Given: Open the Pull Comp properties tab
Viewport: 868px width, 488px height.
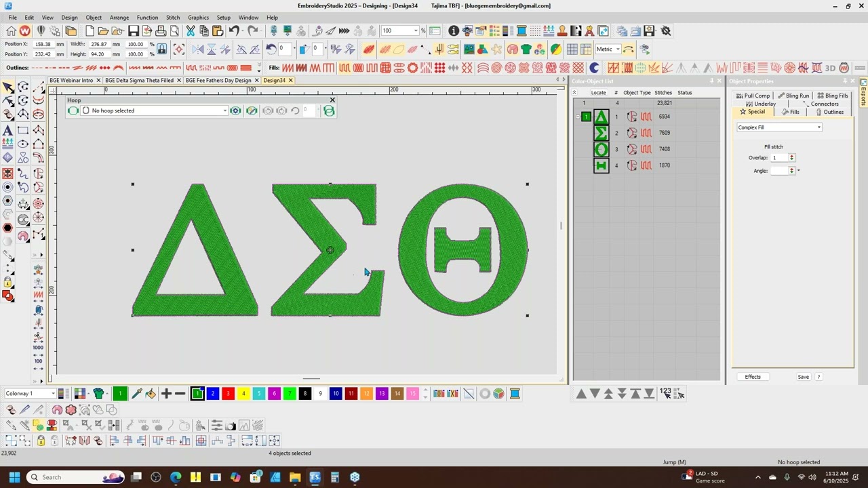Looking at the screenshot, I should 753,96.
